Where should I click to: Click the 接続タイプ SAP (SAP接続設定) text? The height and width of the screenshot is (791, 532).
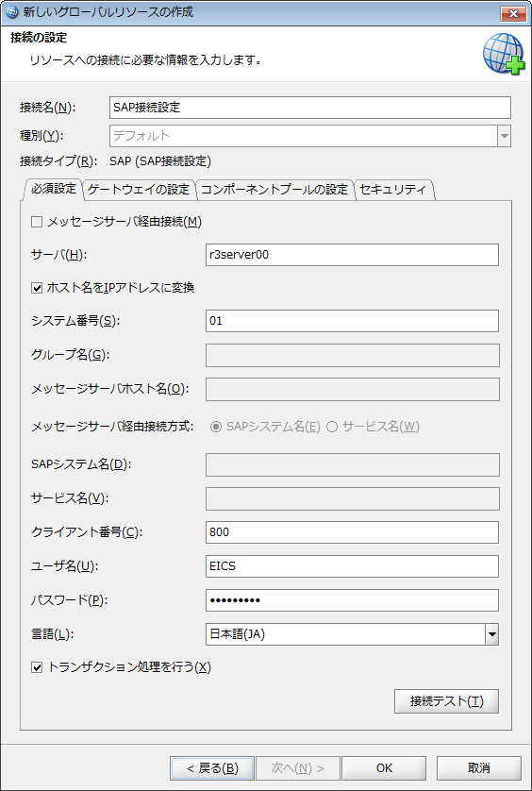[160, 161]
